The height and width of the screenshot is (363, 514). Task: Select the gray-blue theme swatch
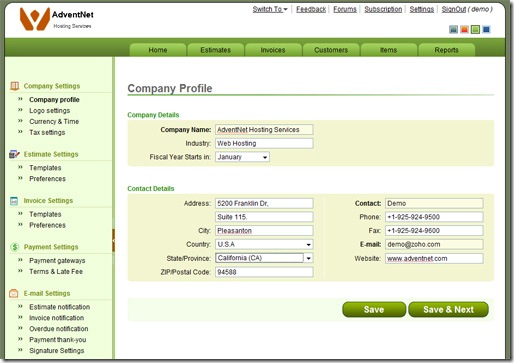tap(453, 29)
